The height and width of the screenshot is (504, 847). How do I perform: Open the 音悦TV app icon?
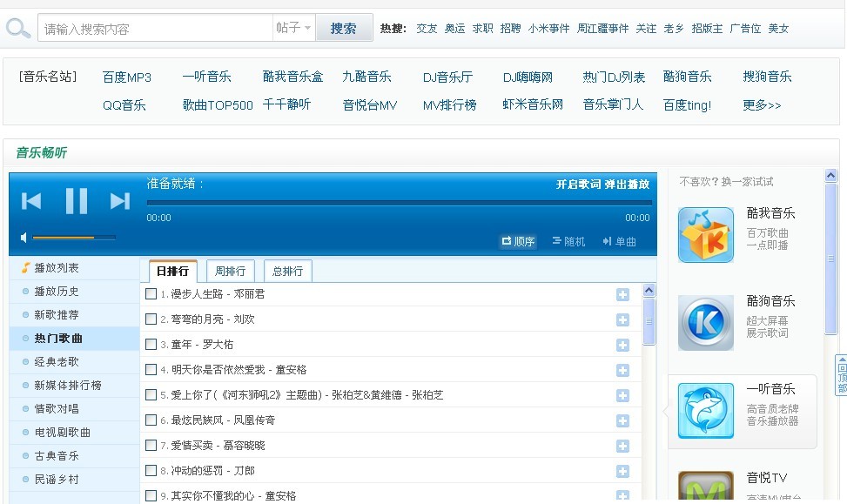pos(706,486)
